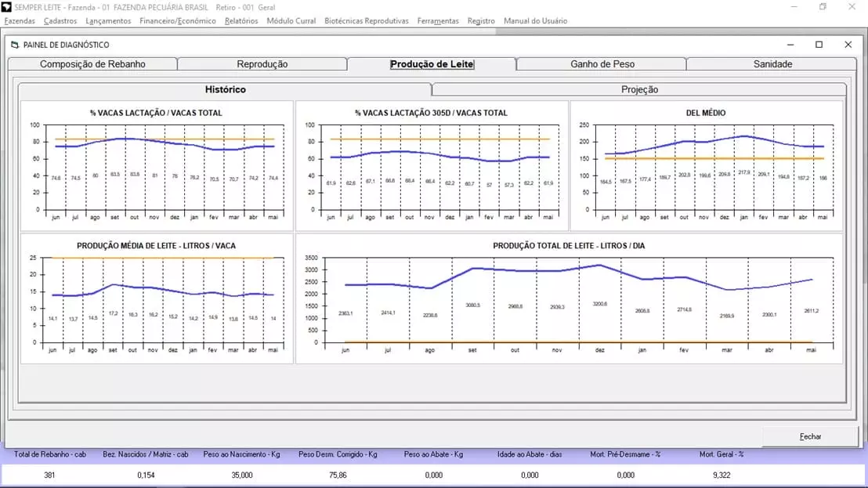Select the Histórico sub-tab

pyautogui.click(x=225, y=90)
